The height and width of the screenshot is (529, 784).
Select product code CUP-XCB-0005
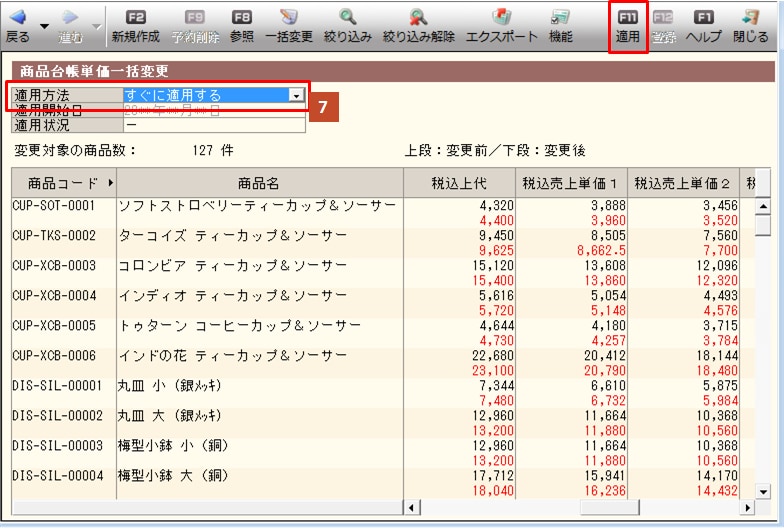[x=54, y=326]
